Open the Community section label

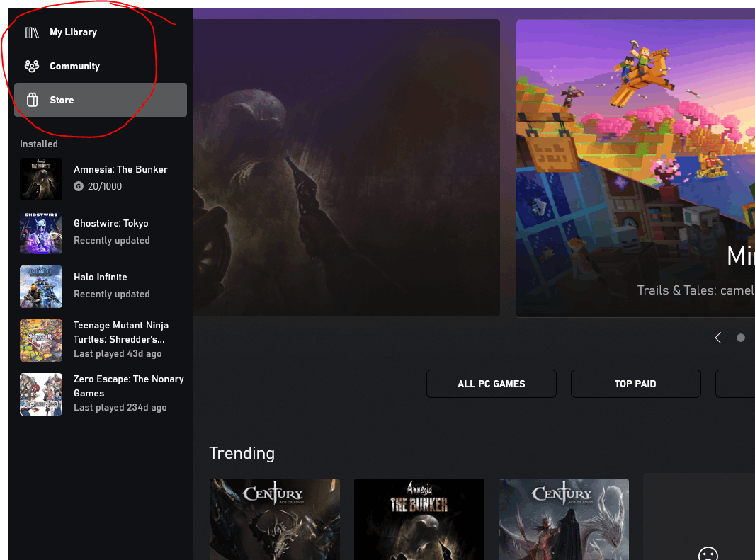click(74, 66)
